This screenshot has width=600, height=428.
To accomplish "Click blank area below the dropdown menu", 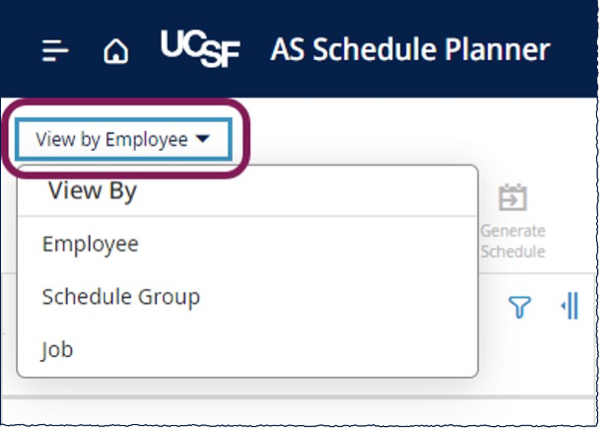I will point(298,412).
